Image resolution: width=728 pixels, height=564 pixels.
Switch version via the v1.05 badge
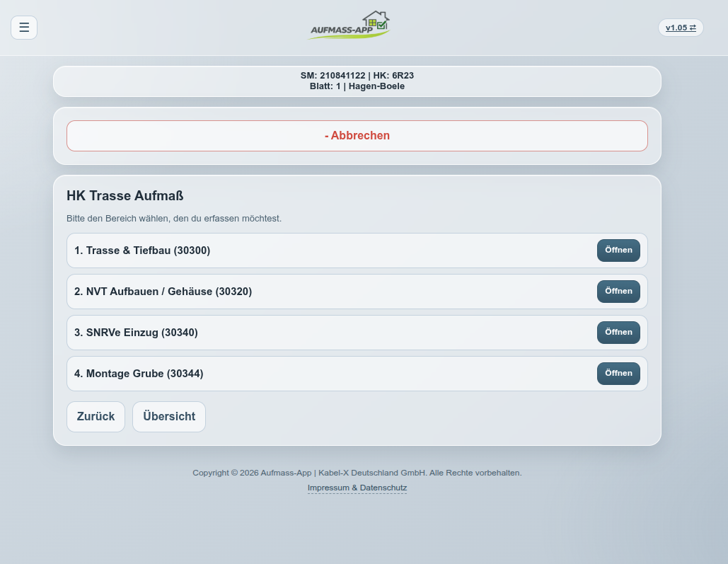click(x=680, y=28)
